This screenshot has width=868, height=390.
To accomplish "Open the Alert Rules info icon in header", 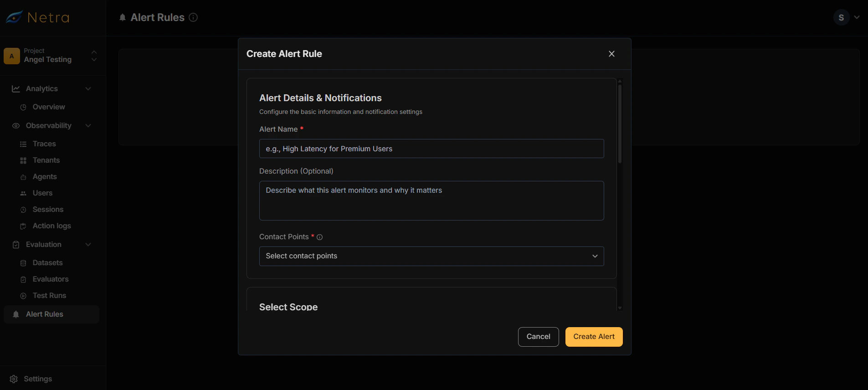I will pyautogui.click(x=193, y=17).
